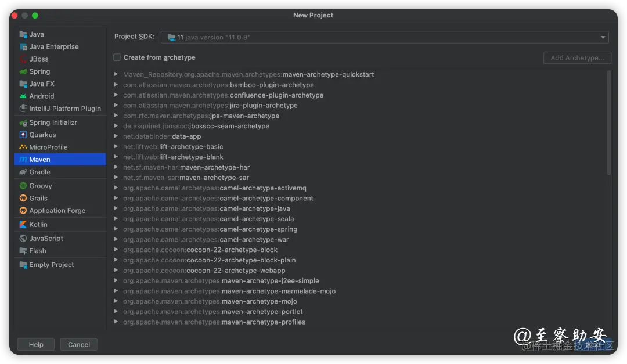Select camel-archetype-java row

(x=206, y=209)
